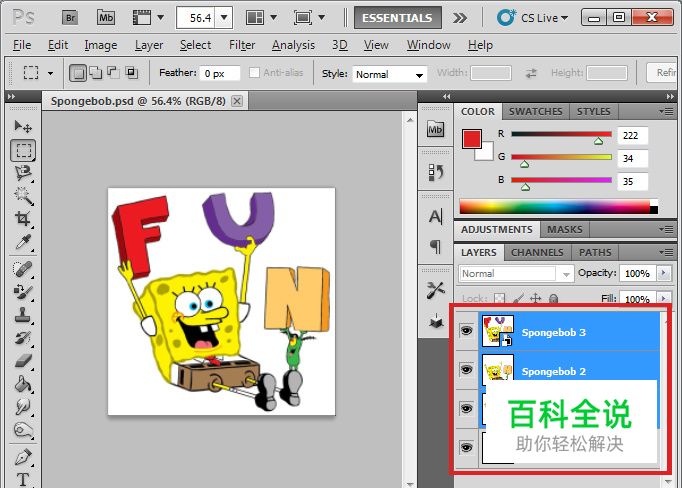The width and height of the screenshot is (682, 488).
Task: Select the Brush tool
Action: [x=23, y=291]
